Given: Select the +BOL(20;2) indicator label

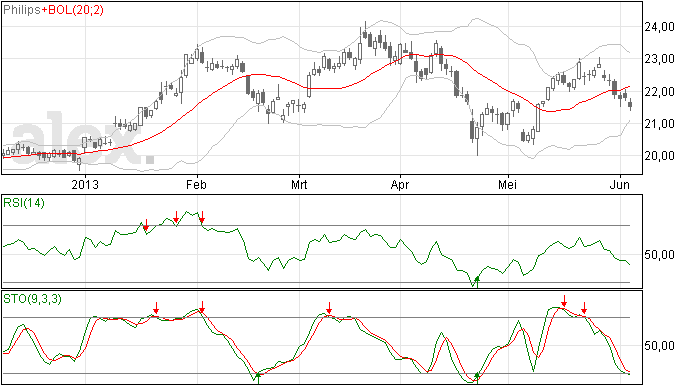Looking at the screenshot, I should (73, 10).
